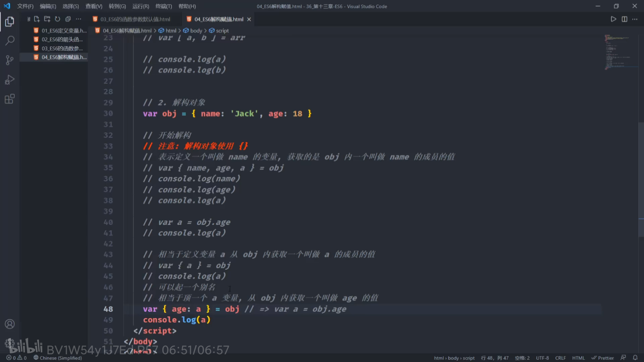Click the New File icon in explorer
Screen dimensions: 644x362
[x=37, y=19]
